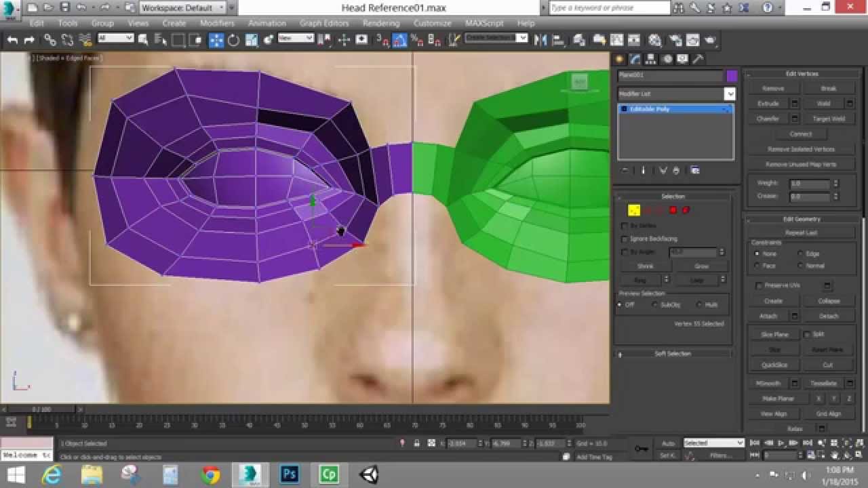868x488 pixels.
Task: Open the Workspace: Default dropdown
Action: pos(183,7)
